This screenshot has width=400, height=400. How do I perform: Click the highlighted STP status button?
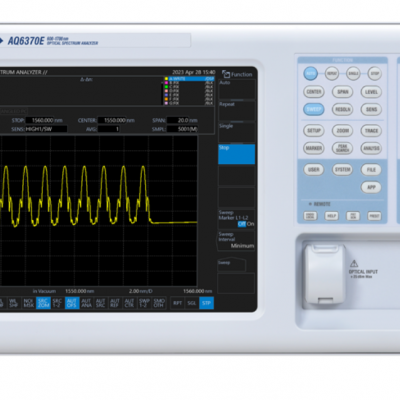tap(206, 303)
